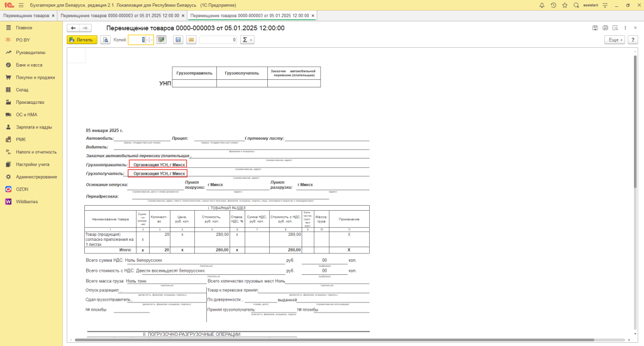The image size is (644, 346).
Task: Click the Грузоотправитель header cell in УНП table
Action: click(x=194, y=73)
